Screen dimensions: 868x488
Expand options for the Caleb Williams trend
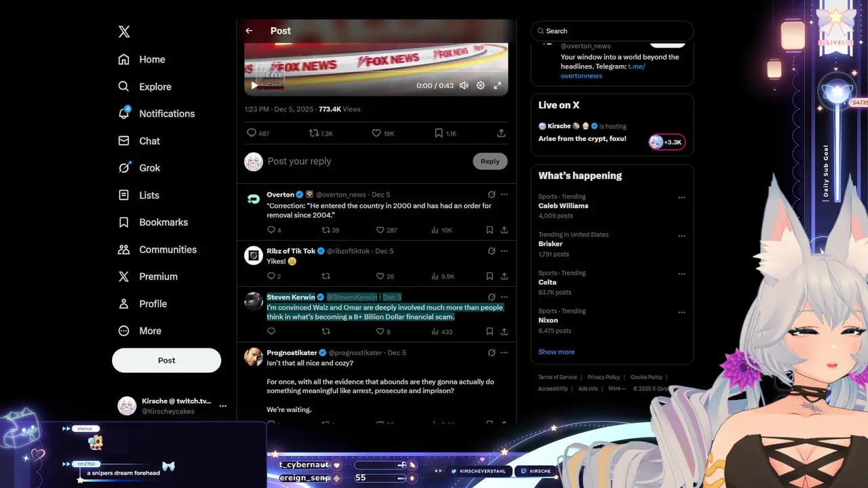(682, 198)
